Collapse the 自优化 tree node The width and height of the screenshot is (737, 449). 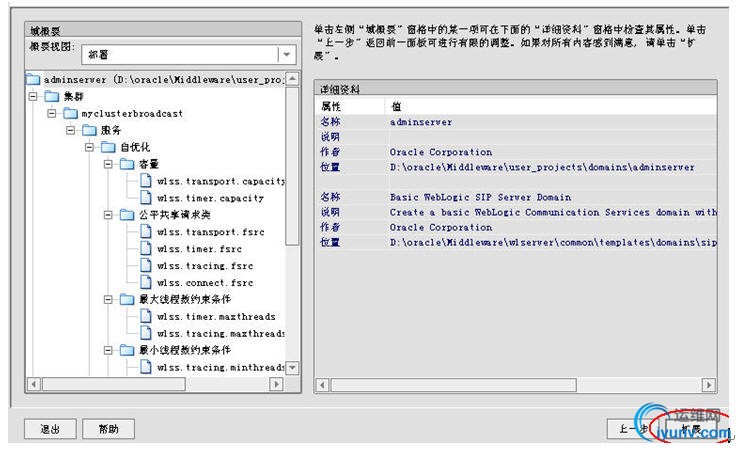point(89,147)
